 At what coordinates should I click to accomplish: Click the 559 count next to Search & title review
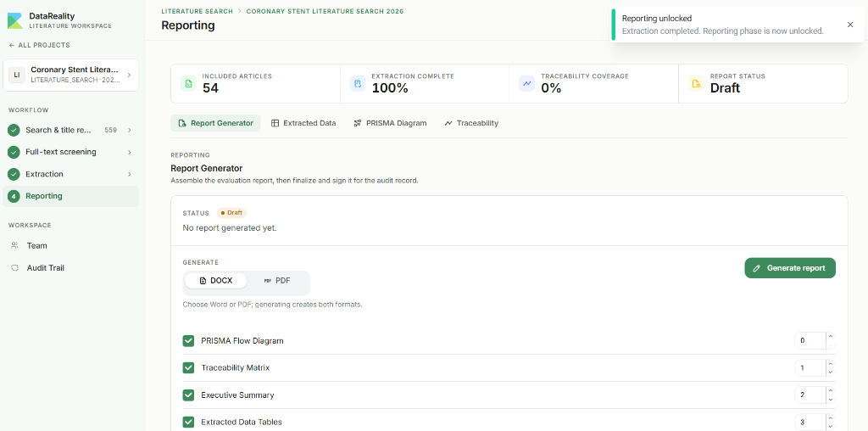coord(111,130)
